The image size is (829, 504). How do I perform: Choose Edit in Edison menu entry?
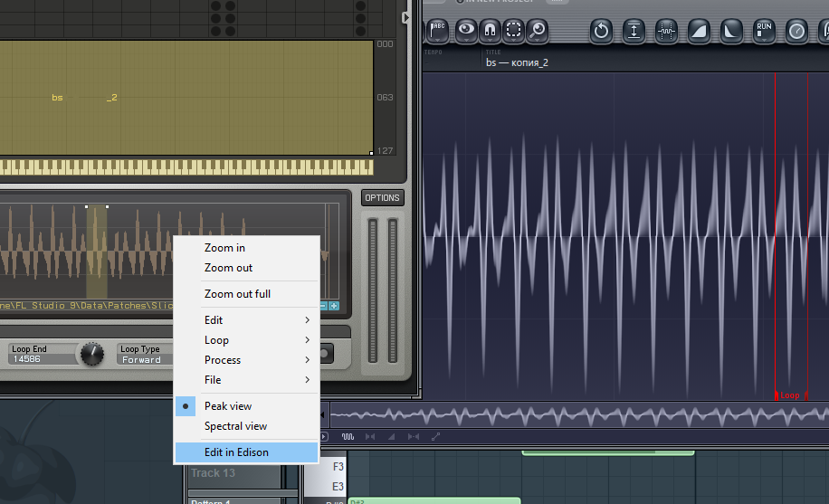(247, 452)
